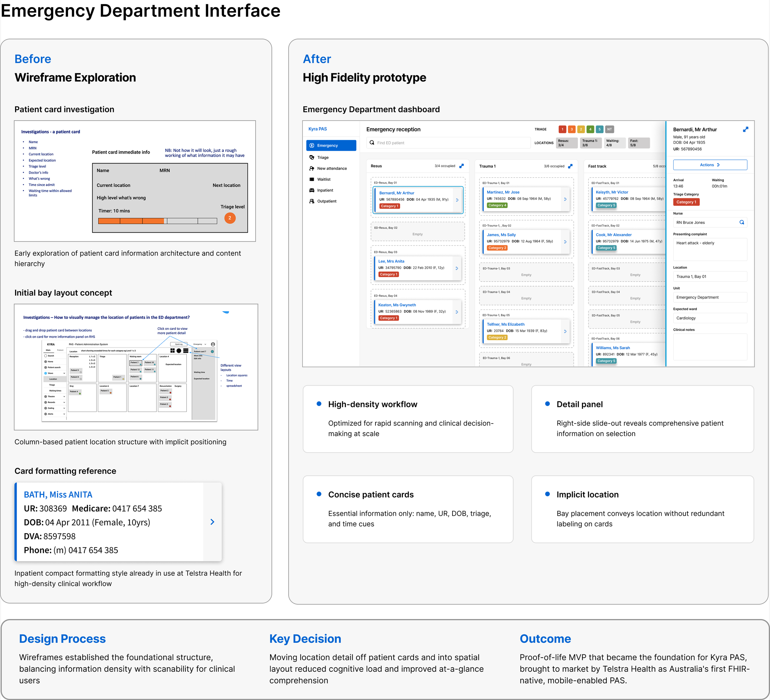This screenshot has height=700, width=770.
Task: Expand the Trauma 1 column view
Action: (570, 166)
